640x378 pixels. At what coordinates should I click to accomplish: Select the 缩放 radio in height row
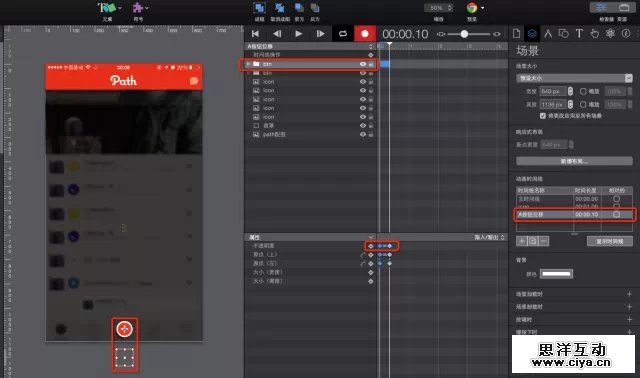click(583, 105)
